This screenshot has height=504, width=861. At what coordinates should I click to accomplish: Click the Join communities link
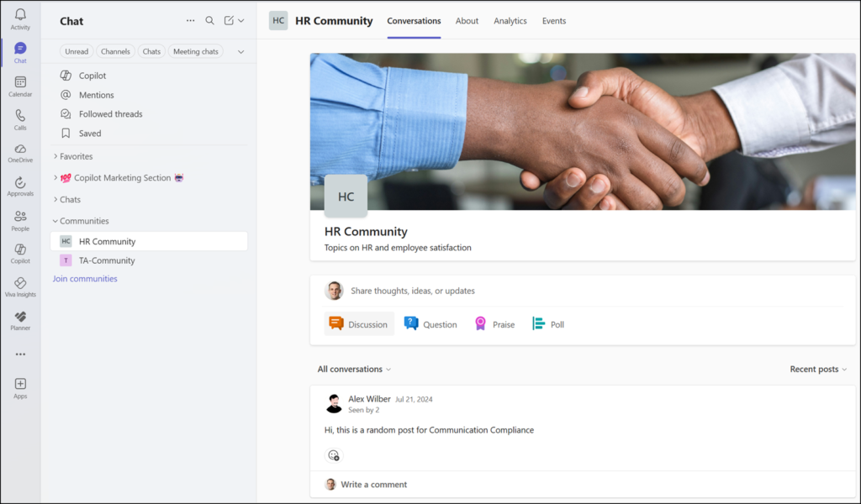point(84,278)
